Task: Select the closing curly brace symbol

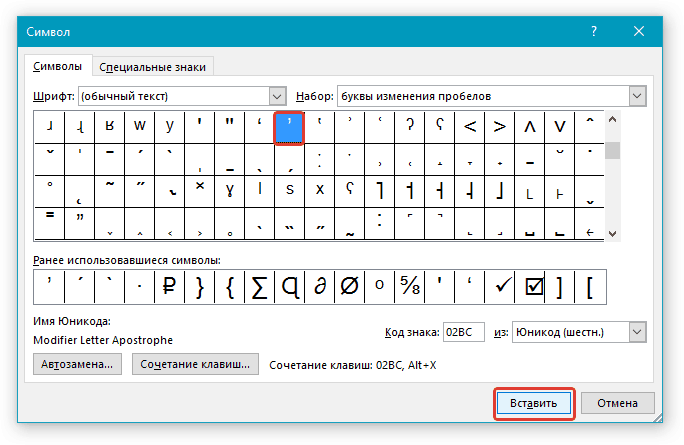Action: 199,287
